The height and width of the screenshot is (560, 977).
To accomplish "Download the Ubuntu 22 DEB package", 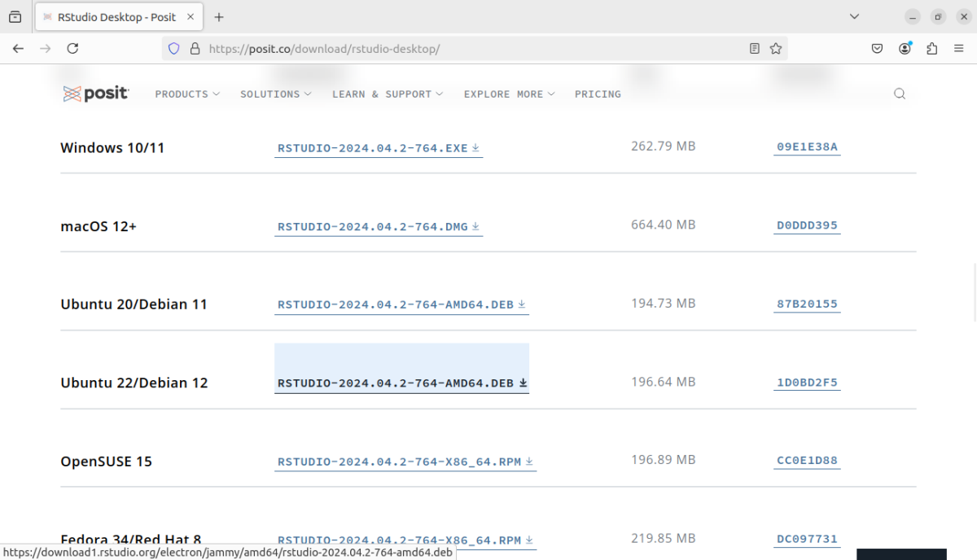I will tap(401, 383).
